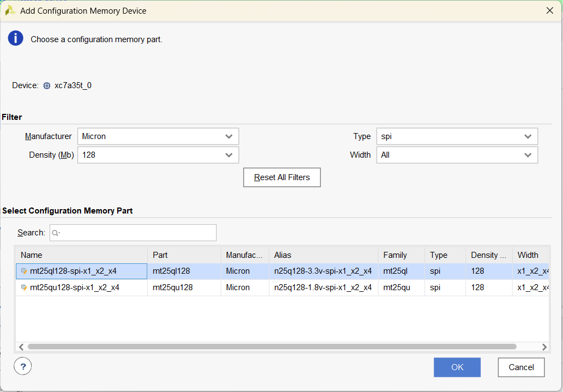Click the Cancel button

tap(521, 367)
